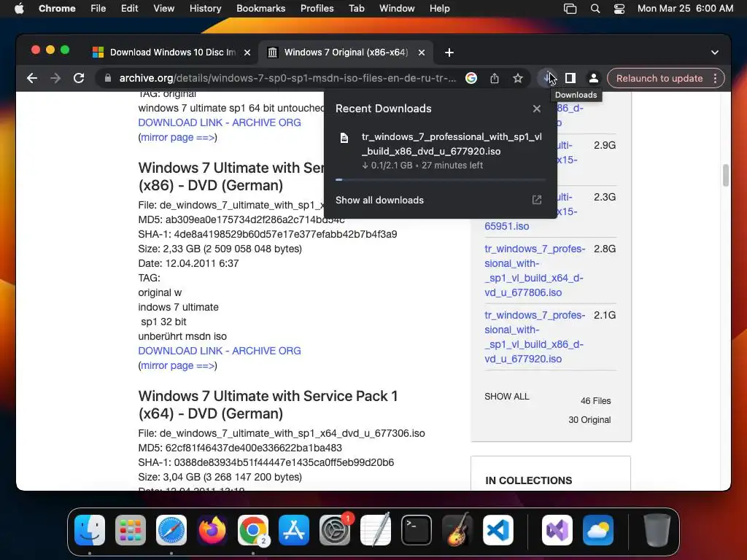Open Show all downloads external icon

tap(537, 200)
